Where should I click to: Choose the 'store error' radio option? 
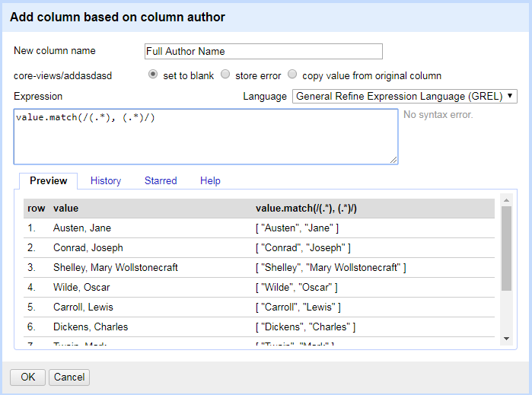[x=225, y=75]
